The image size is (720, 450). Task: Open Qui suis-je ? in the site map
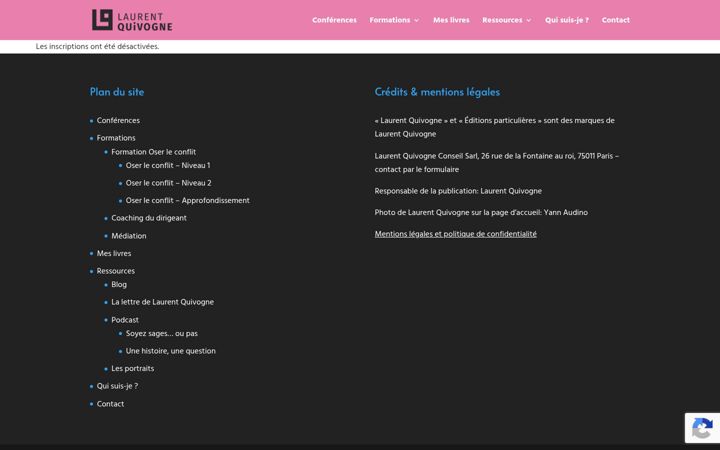(x=118, y=386)
